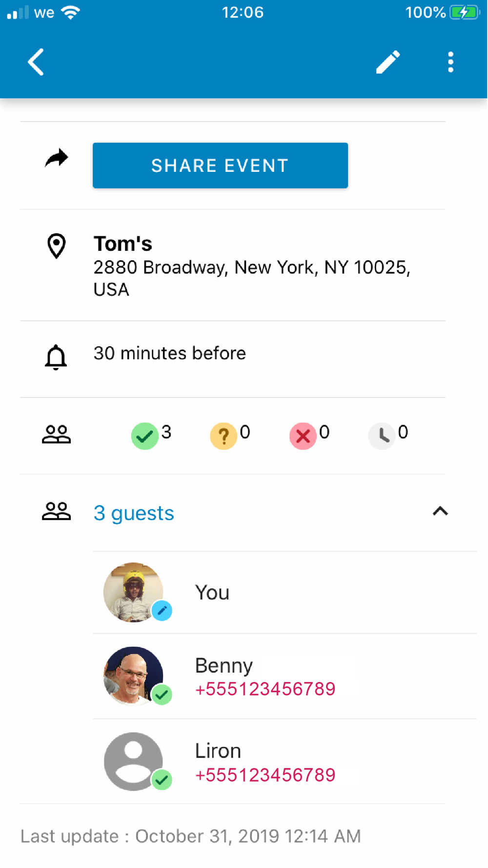488x868 pixels.
Task: Tap the reminder bell icon
Action: pos(56,357)
